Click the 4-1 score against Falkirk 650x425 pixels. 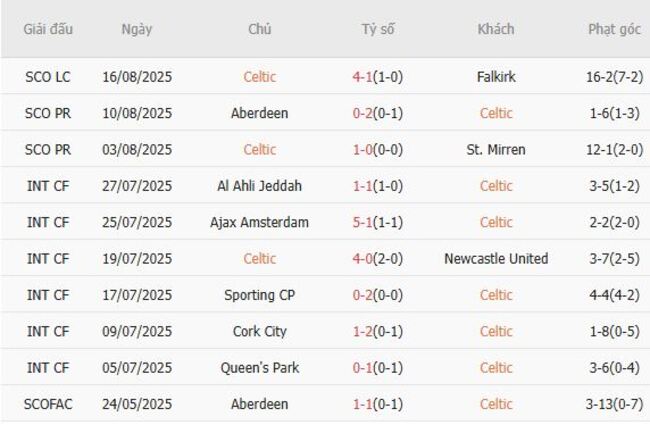(364, 77)
